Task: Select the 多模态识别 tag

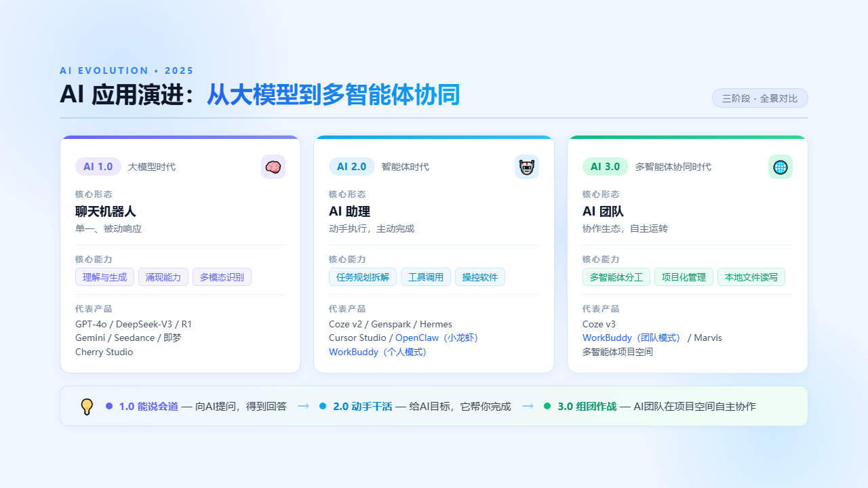Action: pyautogui.click(x=222, y=277)
